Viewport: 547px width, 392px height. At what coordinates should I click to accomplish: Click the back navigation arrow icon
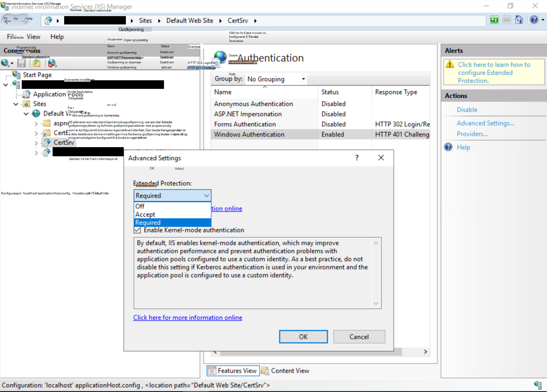point(7,21)
